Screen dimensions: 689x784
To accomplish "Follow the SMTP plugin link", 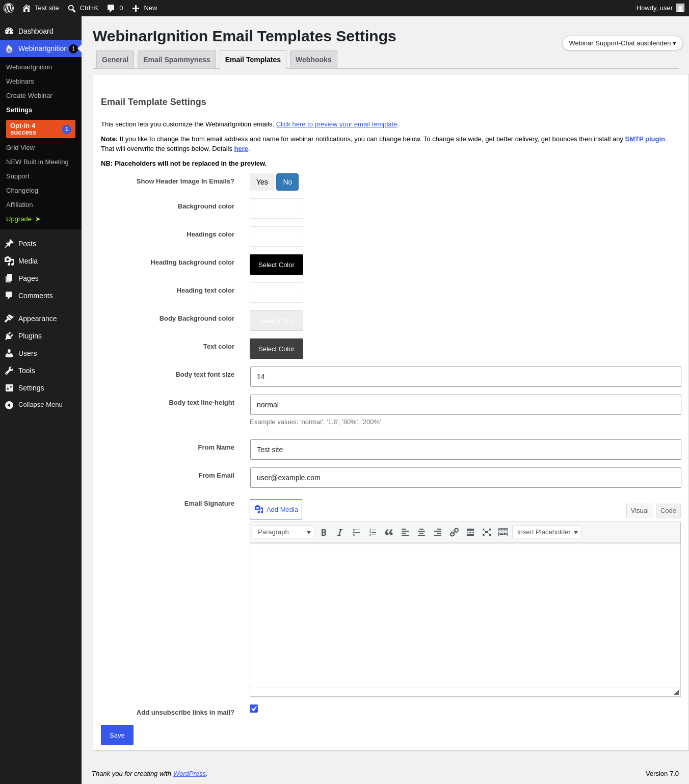I will tap(645, 139).
